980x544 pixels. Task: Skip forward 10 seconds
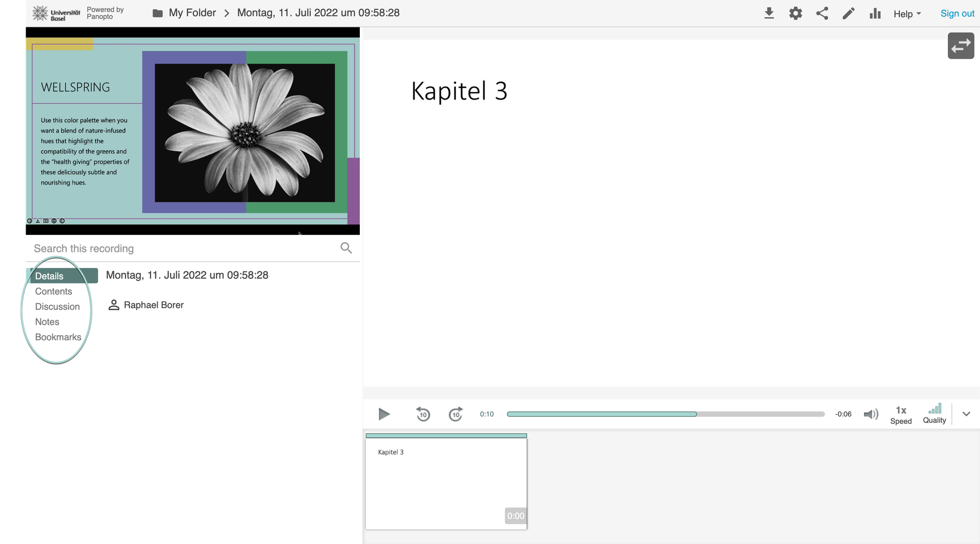click(455, 414)
